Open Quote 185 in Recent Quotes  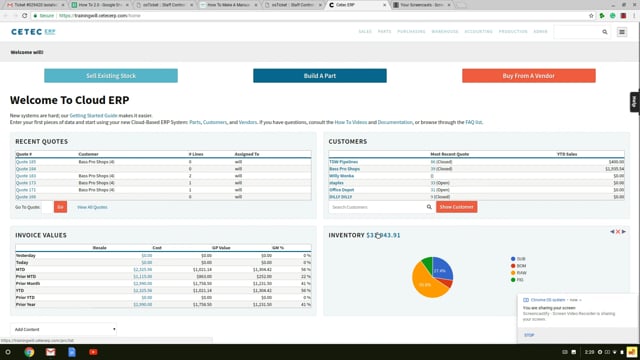[x=26, y=162]
